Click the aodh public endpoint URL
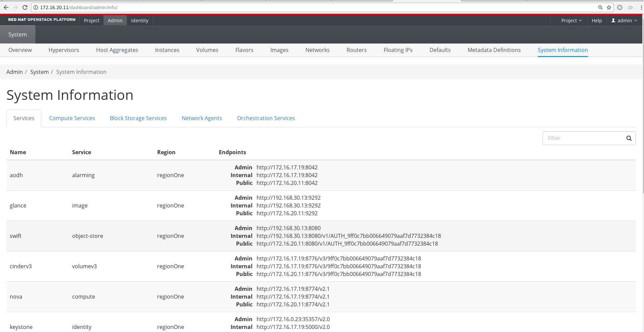Screen dimensions: 644x332 [x=287, y=183]
